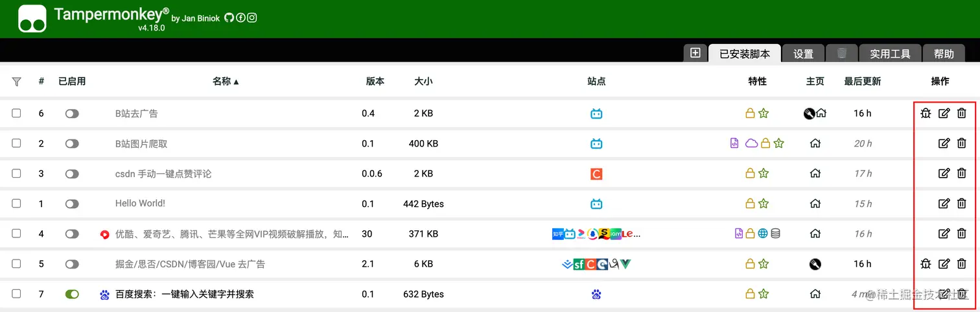Enable the csdn 手动一键点赞评论 toggle
This screenshot has height=312, width=980.
click(x=72, y=174)
